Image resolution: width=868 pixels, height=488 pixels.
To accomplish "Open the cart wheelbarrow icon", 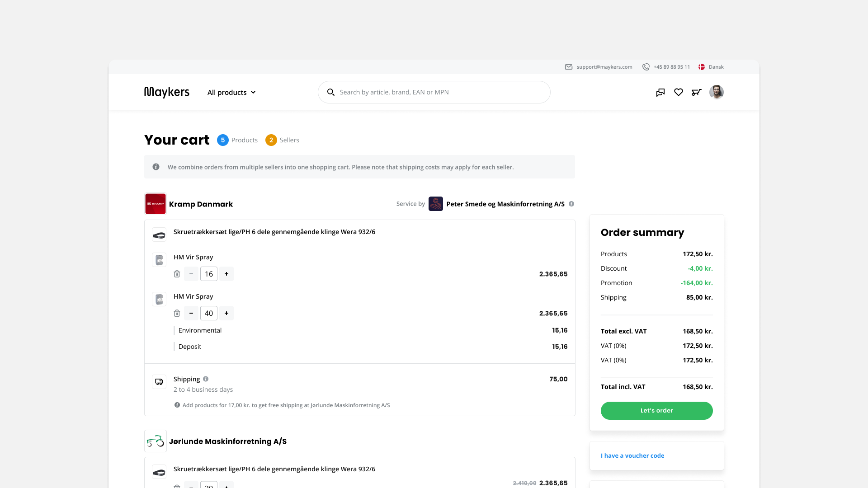I will pyautogui.click(x=696, y=92).
